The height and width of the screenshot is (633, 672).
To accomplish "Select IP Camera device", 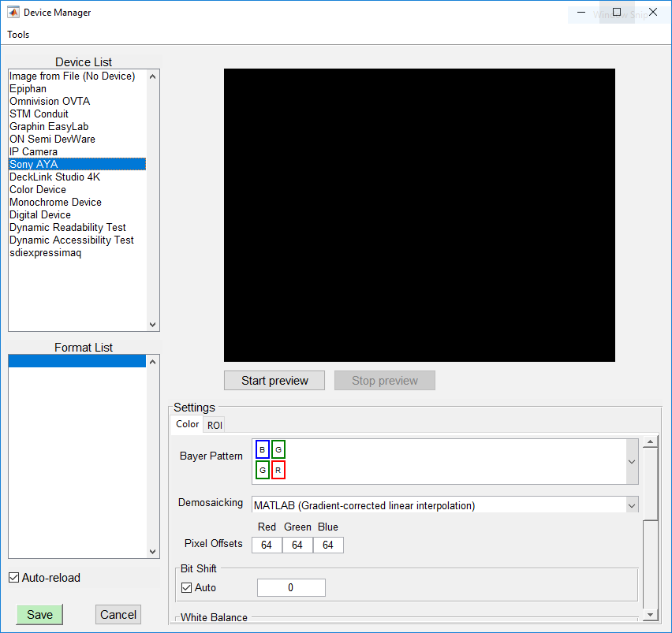I will click(x=77, y=151).
